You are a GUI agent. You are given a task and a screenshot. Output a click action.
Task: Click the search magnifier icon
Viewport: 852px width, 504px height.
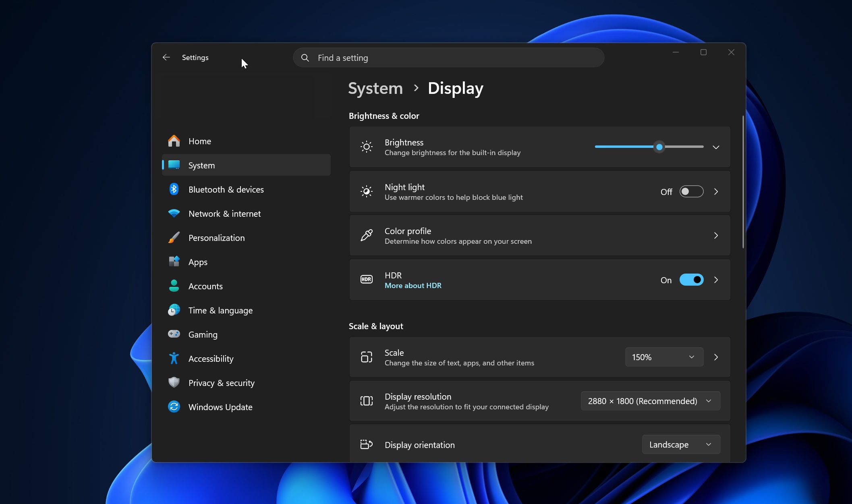click(305, 58)
